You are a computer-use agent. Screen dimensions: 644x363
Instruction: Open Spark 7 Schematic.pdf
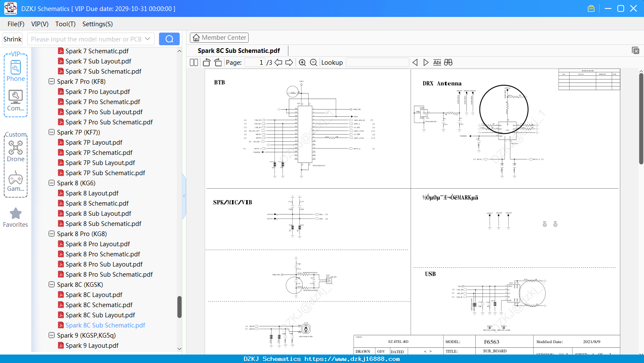pyautogui.click(x=97, y=51)
